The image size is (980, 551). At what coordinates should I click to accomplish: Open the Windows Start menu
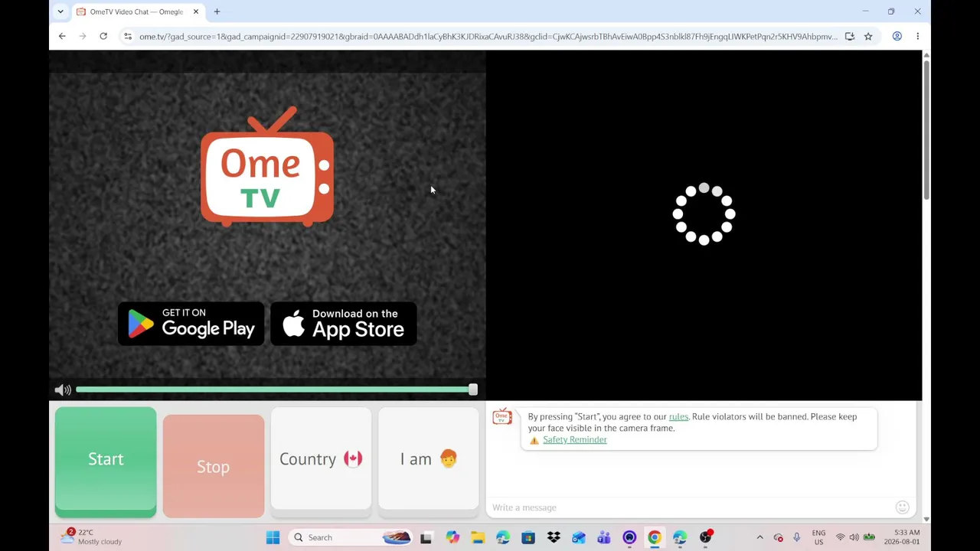coord(273,537)
